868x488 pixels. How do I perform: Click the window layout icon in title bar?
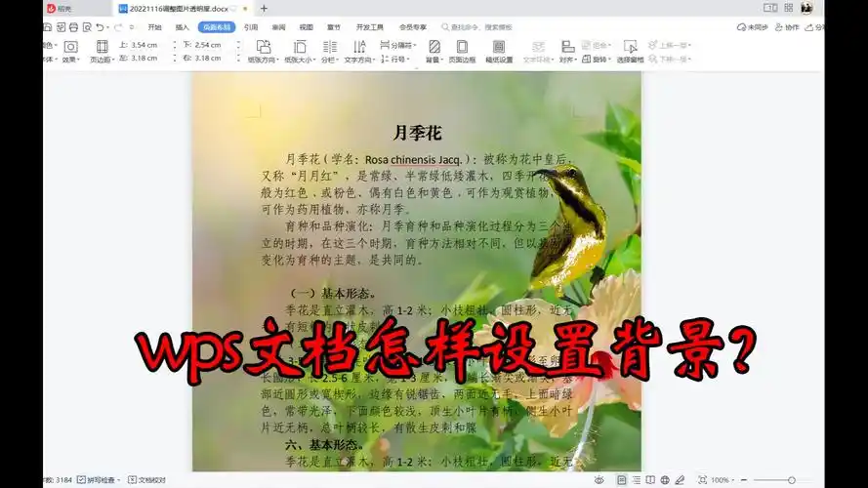tap(770, 8)
